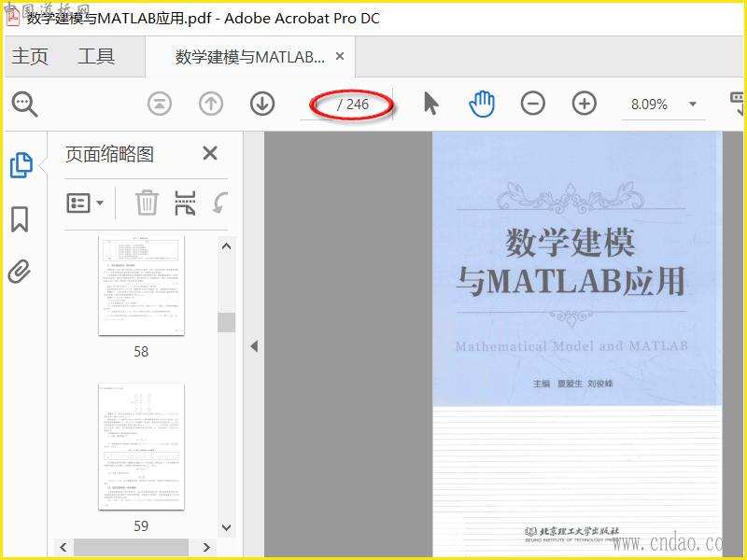Click the rotate pages counterclockwise icon
Viewport: 747px width, 560px height.
pyautogui.click(x=220, y=203)
